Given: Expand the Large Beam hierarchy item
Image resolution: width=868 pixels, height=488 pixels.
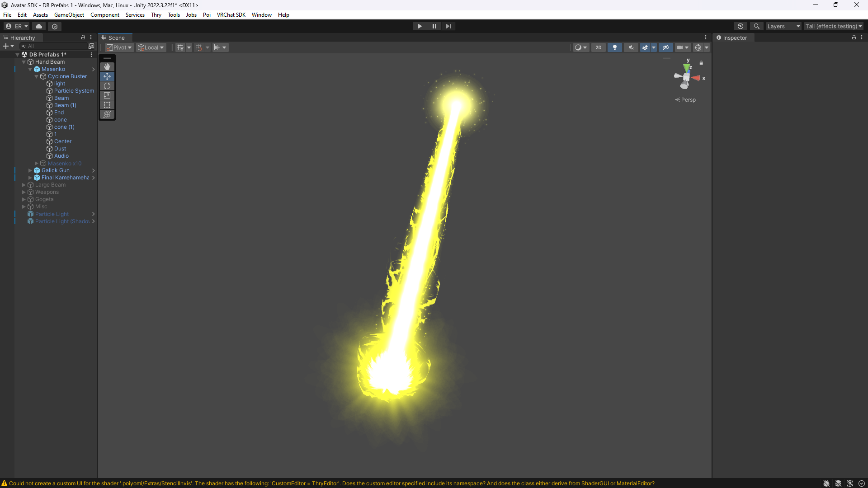Looking at the screenshot, I should (x=24, y=185).
